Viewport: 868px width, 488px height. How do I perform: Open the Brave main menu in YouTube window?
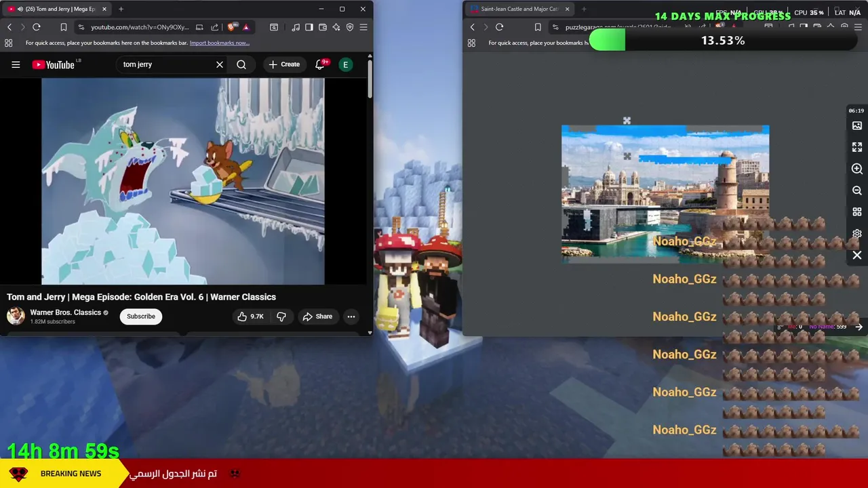click(363, 27)
